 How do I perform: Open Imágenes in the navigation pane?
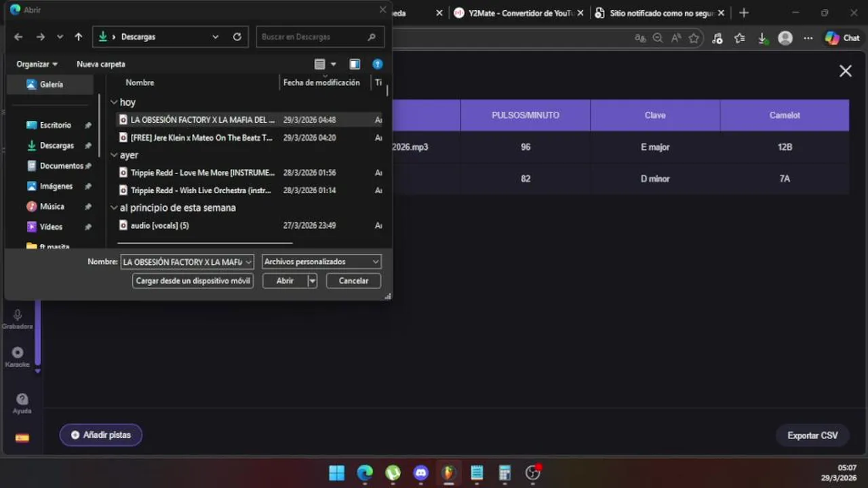pos(56,186)
